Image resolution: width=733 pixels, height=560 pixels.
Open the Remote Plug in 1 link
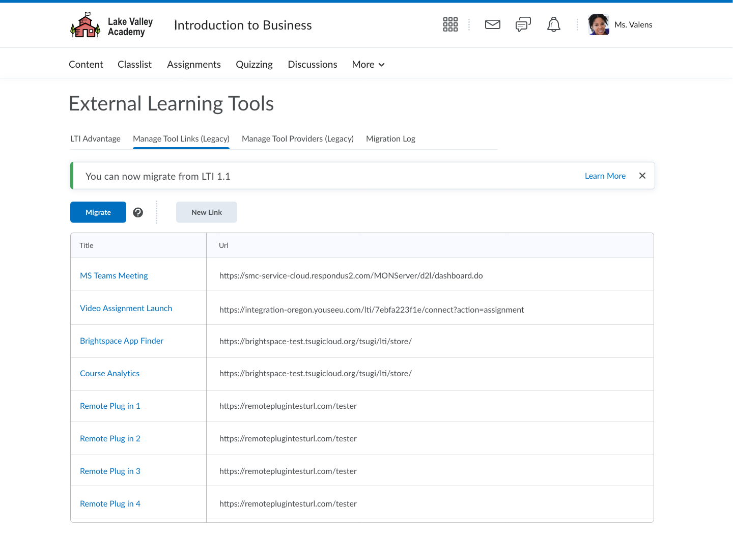(x=110, y=406)
